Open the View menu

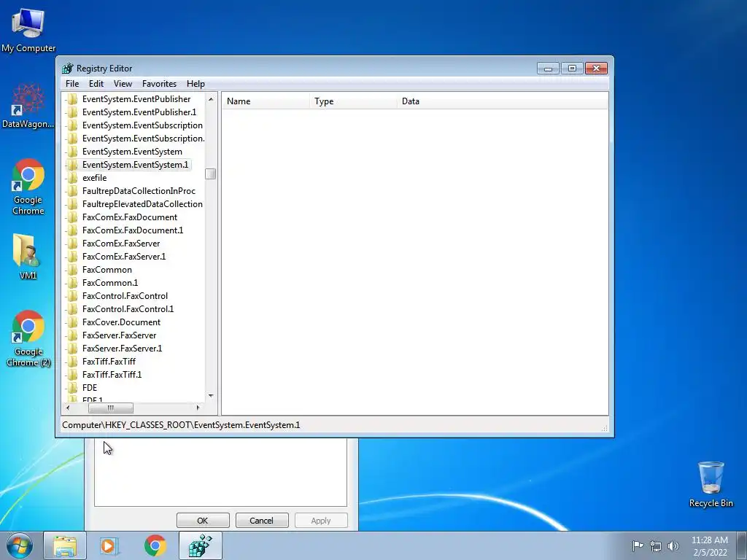point(123,84)
